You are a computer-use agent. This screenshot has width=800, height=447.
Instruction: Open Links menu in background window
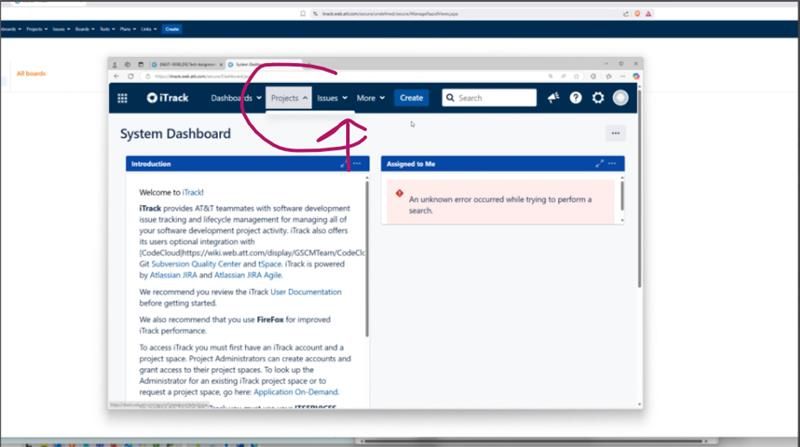(148, 29)
